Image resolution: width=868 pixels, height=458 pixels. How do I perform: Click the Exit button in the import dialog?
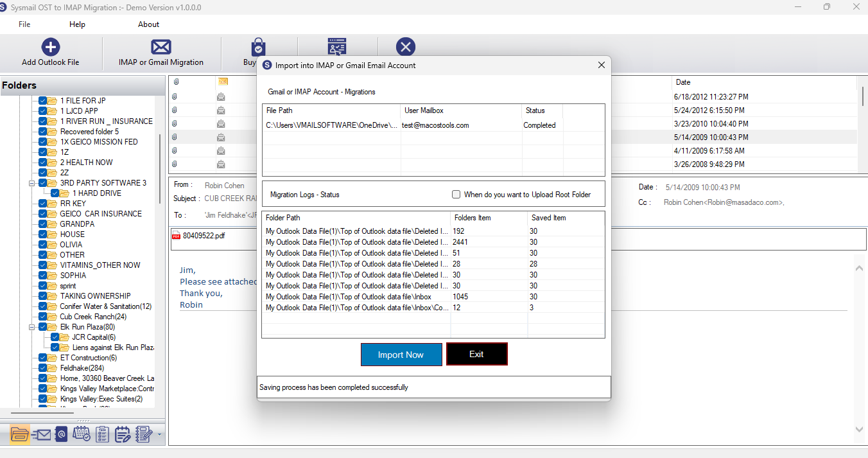(x=476, y=354)
